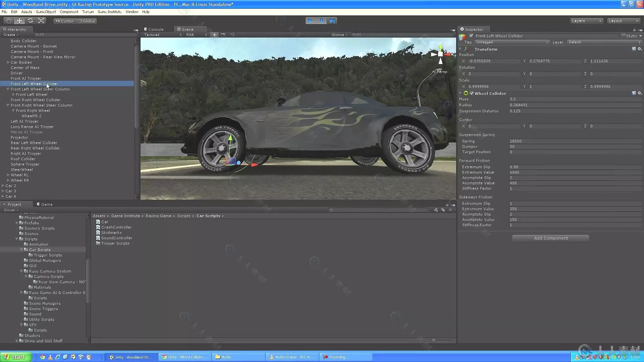Open the Audio folder taskbar item
Image resolution: width=644 pixels, height=362 pixels.
point(239,357)
